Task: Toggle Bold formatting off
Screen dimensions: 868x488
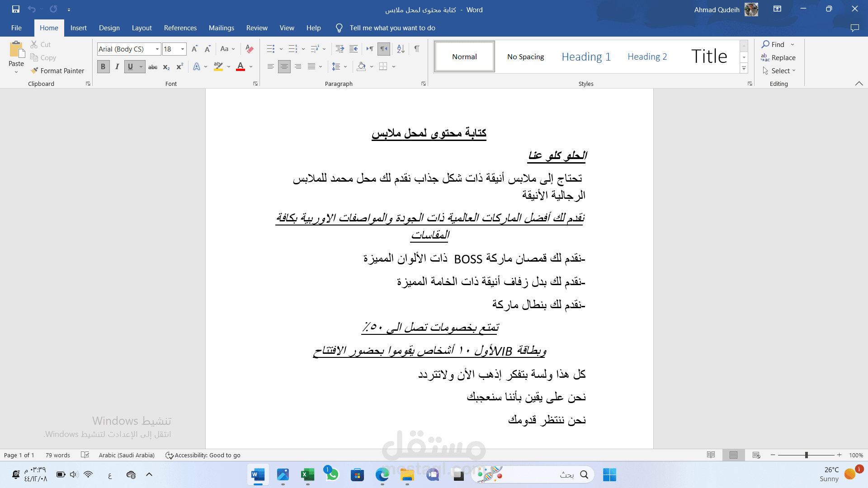Action: click(x=103, y=67)
